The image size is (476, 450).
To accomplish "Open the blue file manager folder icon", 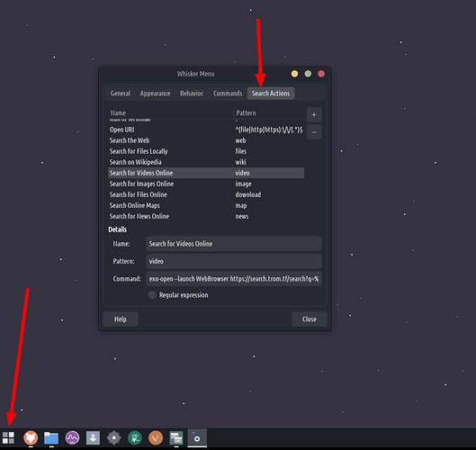I will pos(51,438).
